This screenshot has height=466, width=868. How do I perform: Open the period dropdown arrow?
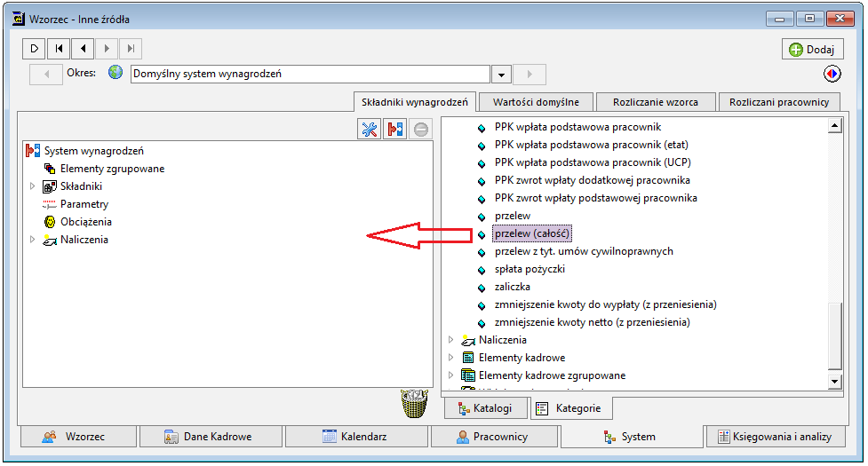click(501, 74)
